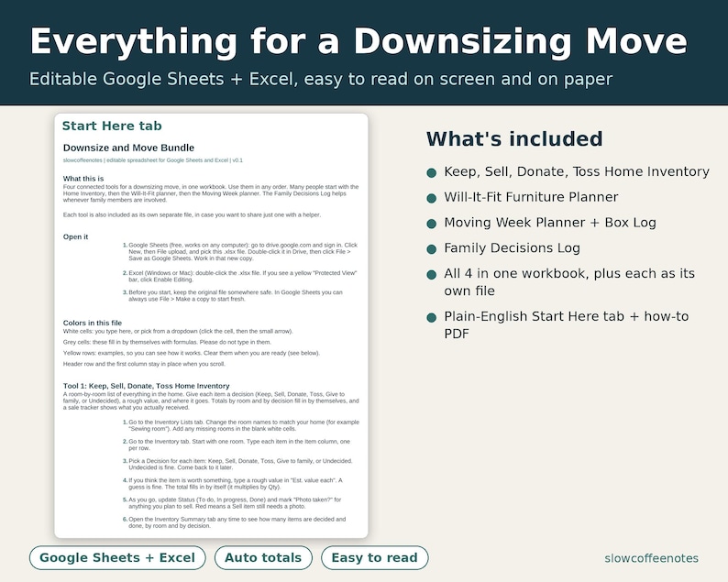The width and height of the screenshot is (728, 582).
Task: Click the 'Open it' section heading
Action: point(76,236)
